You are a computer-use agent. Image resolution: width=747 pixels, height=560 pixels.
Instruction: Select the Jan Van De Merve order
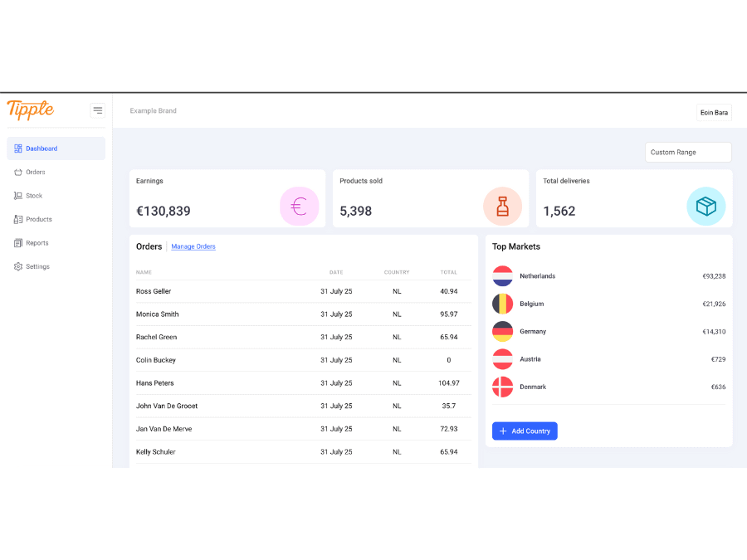pos(304,429)
